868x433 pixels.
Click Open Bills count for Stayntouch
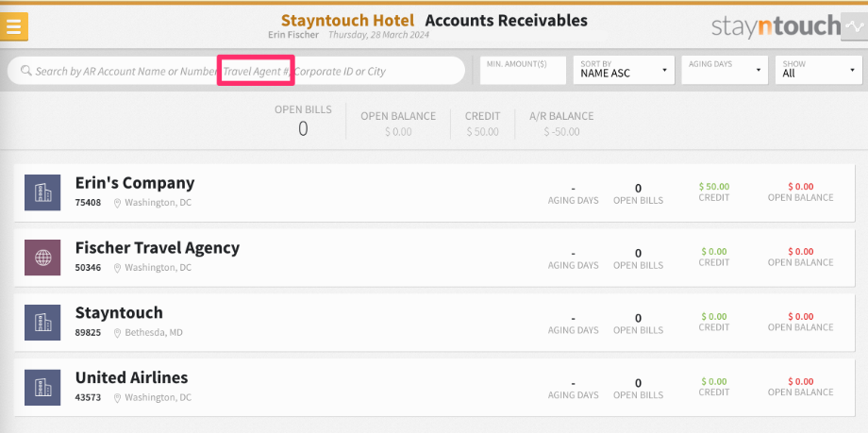(638, 318)
